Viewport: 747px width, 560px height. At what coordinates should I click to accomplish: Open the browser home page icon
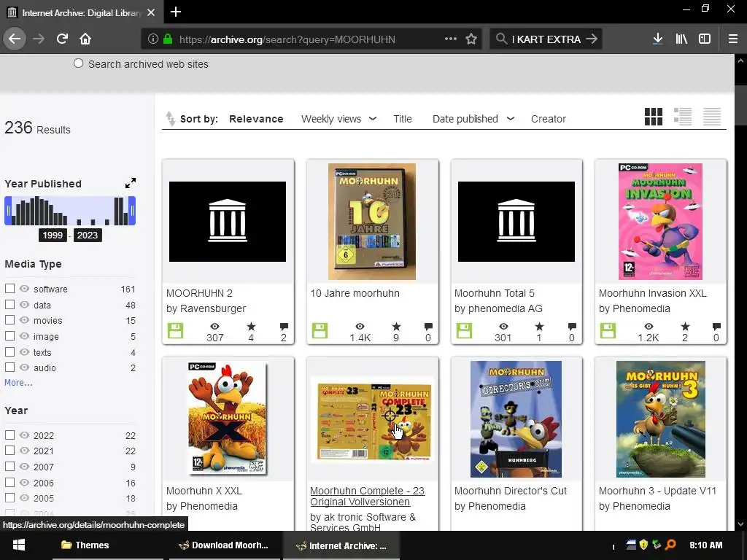[85, 39]
